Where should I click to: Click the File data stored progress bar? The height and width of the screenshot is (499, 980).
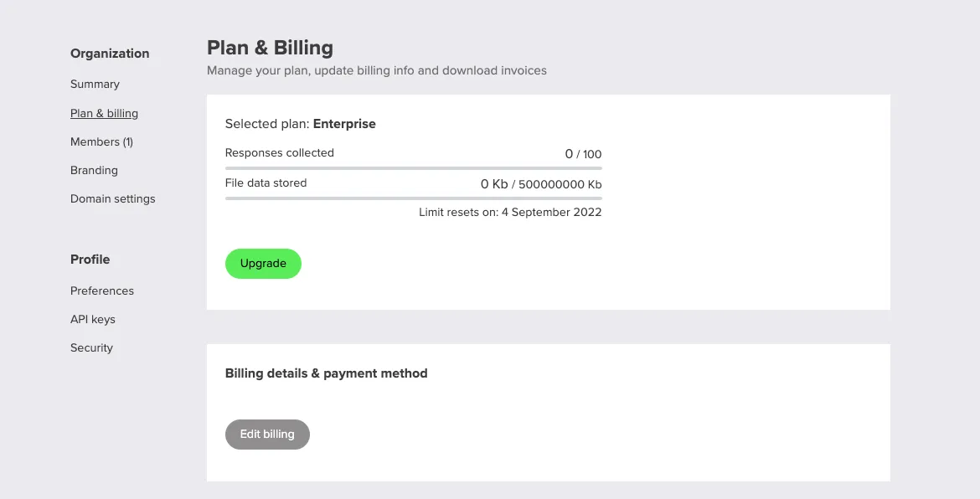[x=413, y=198]
